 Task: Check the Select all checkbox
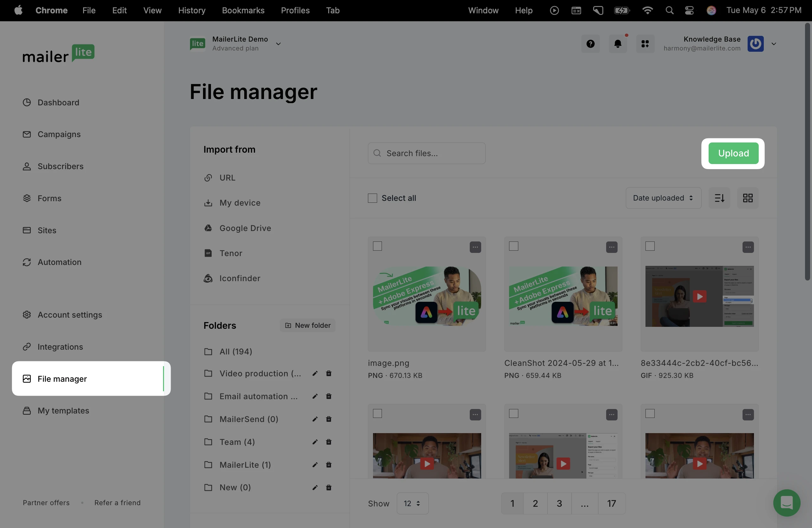pyautogui.click(x=372, y=198)
